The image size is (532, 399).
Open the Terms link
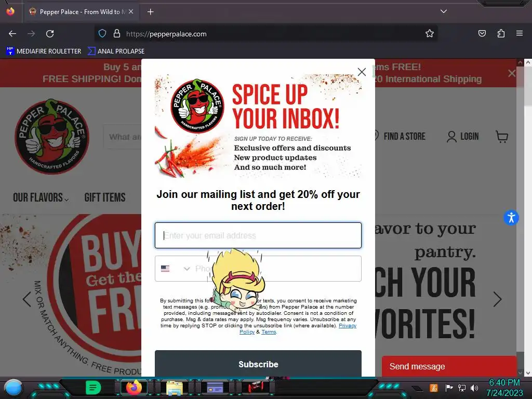pyautogui.click(x=269, y=332)
